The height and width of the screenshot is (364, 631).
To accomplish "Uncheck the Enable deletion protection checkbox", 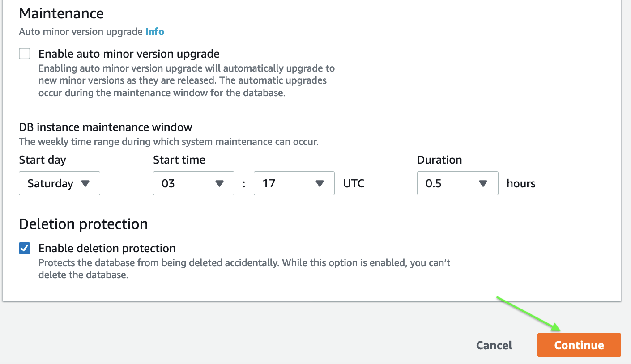I will click(25, 248).
